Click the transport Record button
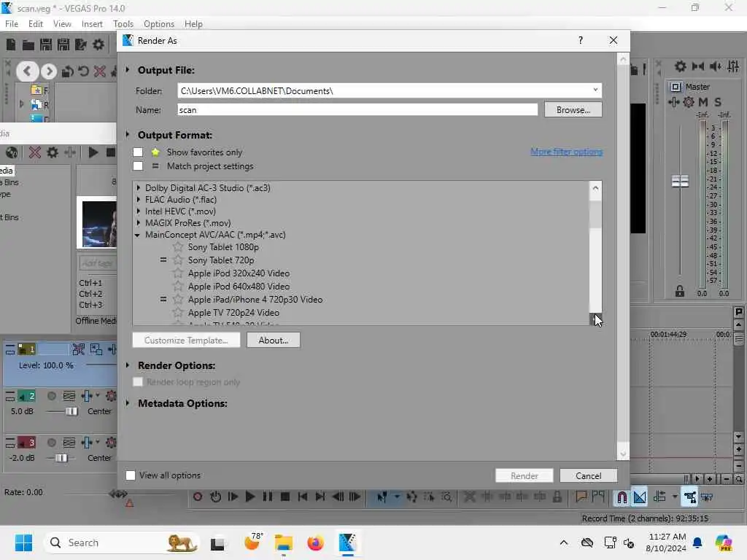The width and height of the screenshot is (747, 560). (x=197, y=497)
